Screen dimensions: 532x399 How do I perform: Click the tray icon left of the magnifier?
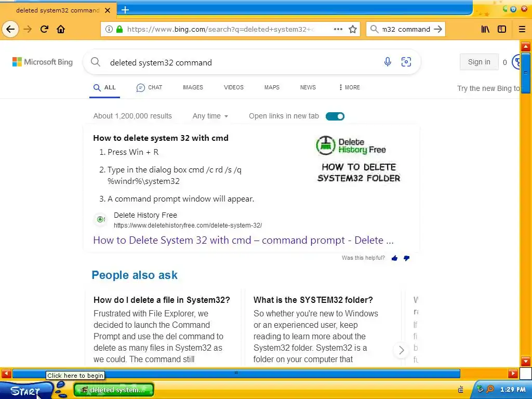tap(480, 389)
